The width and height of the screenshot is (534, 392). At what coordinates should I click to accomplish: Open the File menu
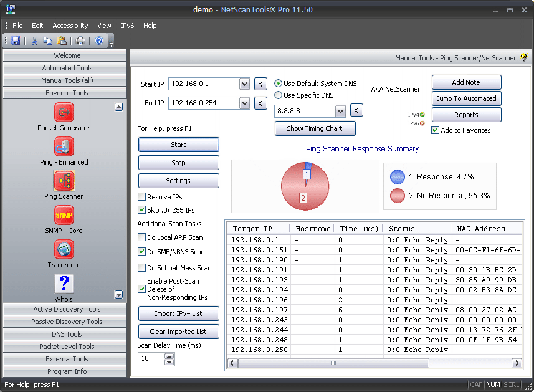(17, 26)
